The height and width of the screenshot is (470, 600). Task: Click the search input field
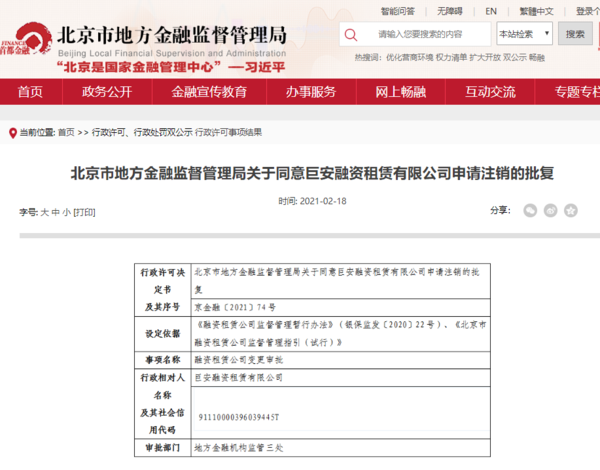click(420, 34)
